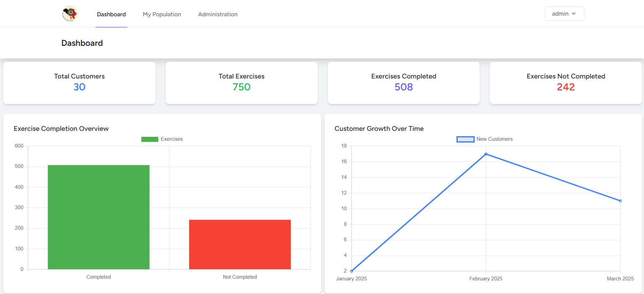Open the Administration menu item
Image resolution: width=644 pixels, height=294 pixels.
(x=218, y=14)
